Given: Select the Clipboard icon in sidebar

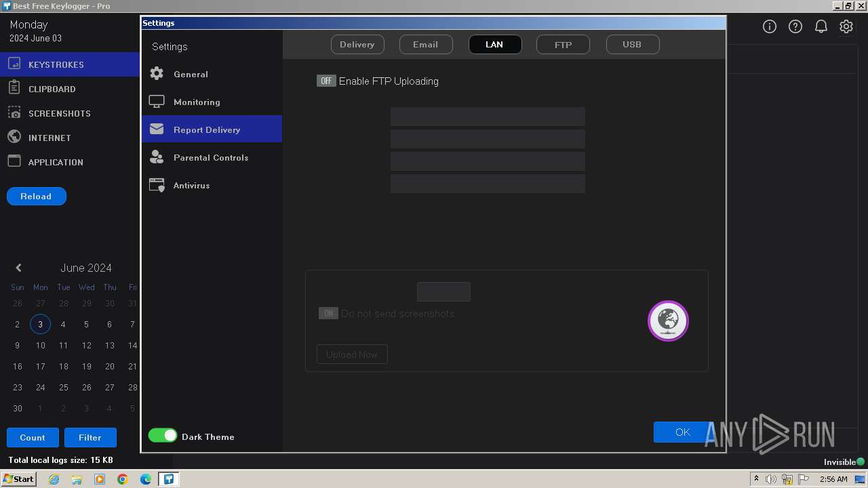Looking at the screenshot, I should coord(14,88).
